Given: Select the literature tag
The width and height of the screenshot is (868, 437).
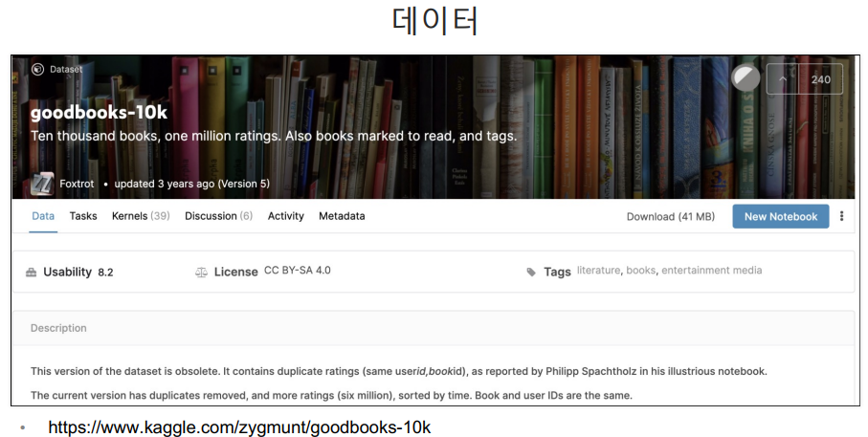Looking at the screenshot, I should [x=598, y=270].
